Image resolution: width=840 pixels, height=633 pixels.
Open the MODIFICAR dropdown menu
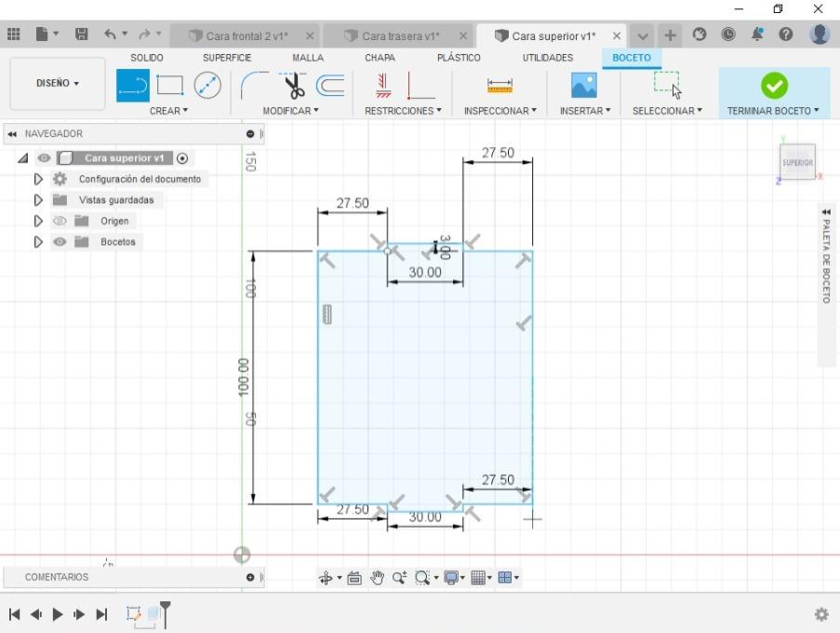[x=290, y=111]
